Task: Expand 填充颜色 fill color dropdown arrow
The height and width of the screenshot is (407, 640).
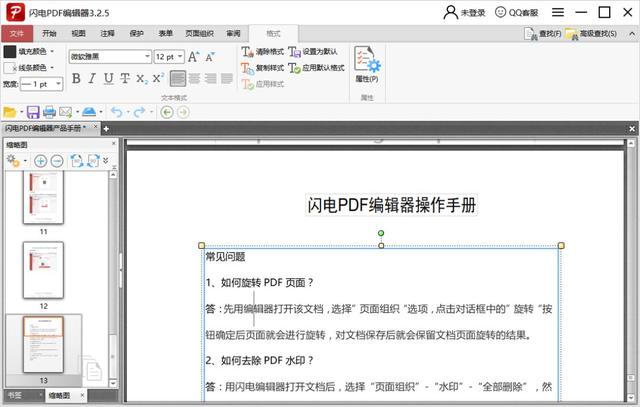Action: point(52,51)
